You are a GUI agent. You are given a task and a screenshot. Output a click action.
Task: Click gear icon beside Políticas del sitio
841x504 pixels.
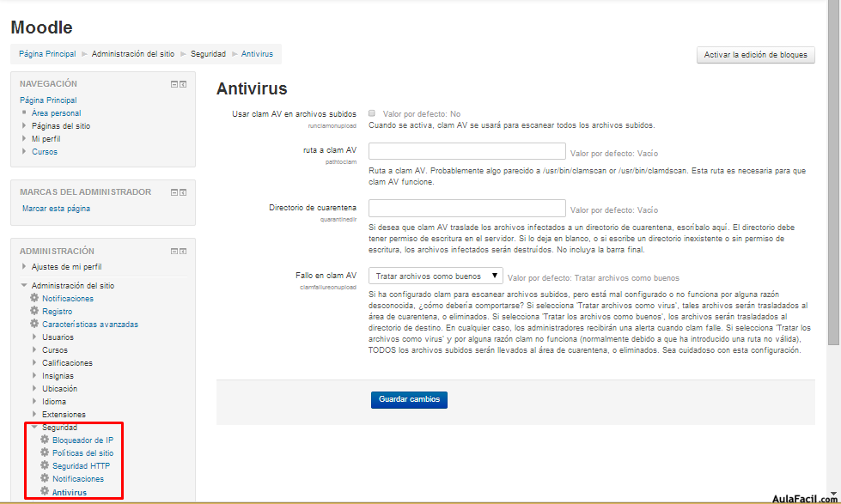click(45, 452)
